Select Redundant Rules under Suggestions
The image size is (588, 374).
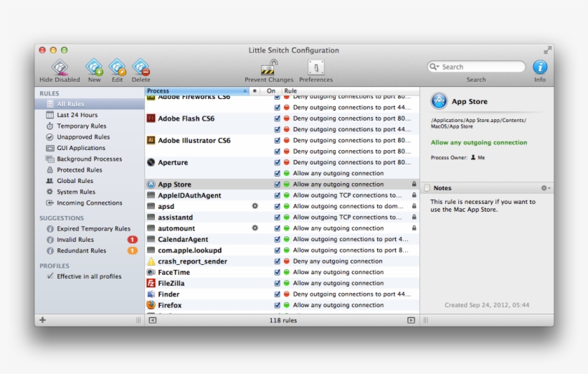pos(81,251)
